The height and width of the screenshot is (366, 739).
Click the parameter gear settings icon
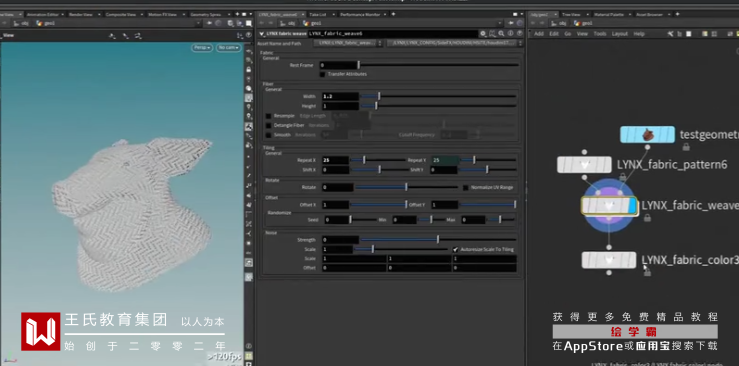click(483, 34)
